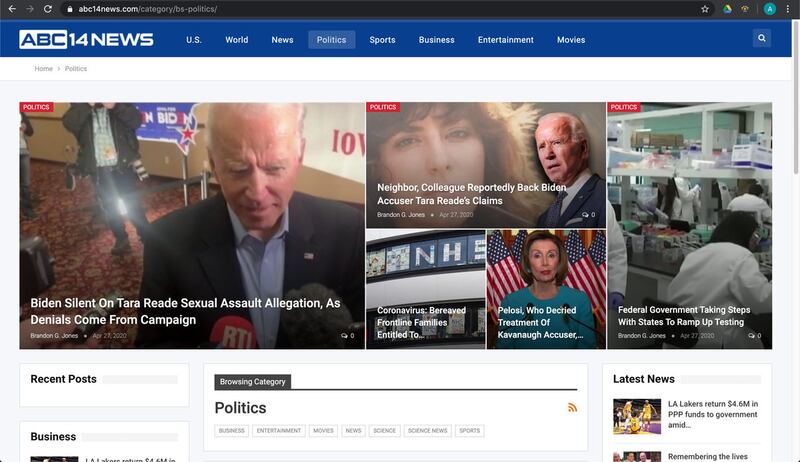Open the Movies menu item
This screenshot has height=462, width=800.
pos(571,40)
